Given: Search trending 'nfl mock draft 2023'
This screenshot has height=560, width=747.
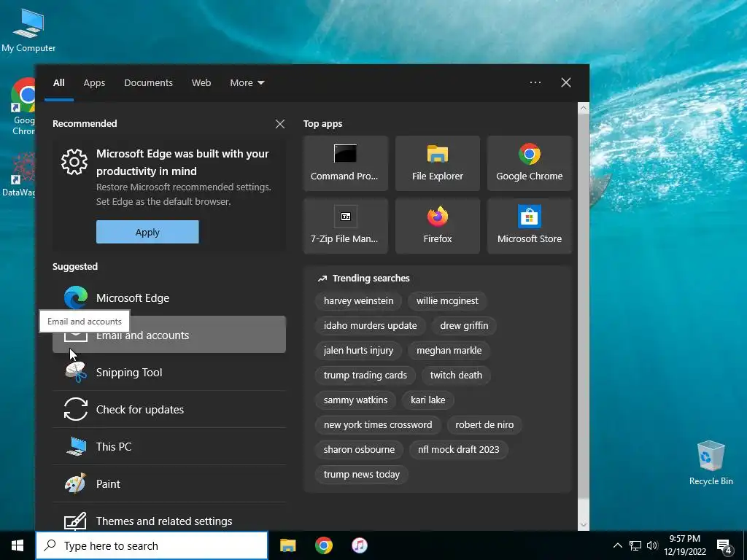Looking at the screenshot, I should click(x=458, y=449).
